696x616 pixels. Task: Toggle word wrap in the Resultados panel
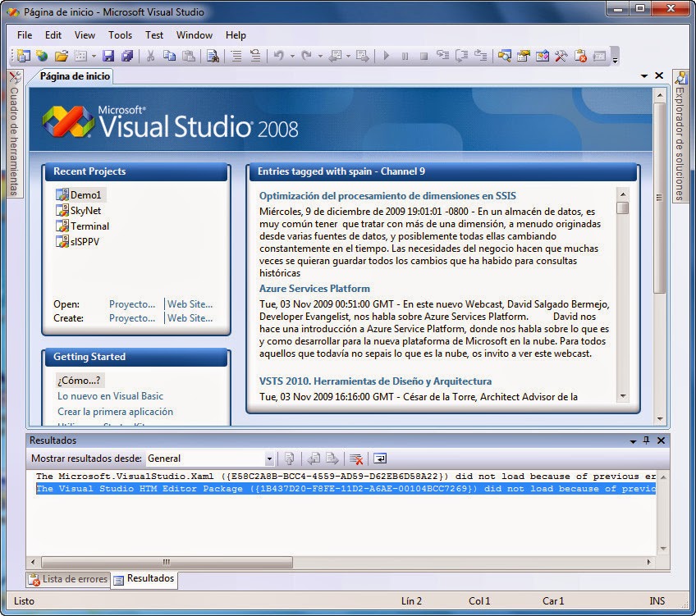click(x=380, y=459)
